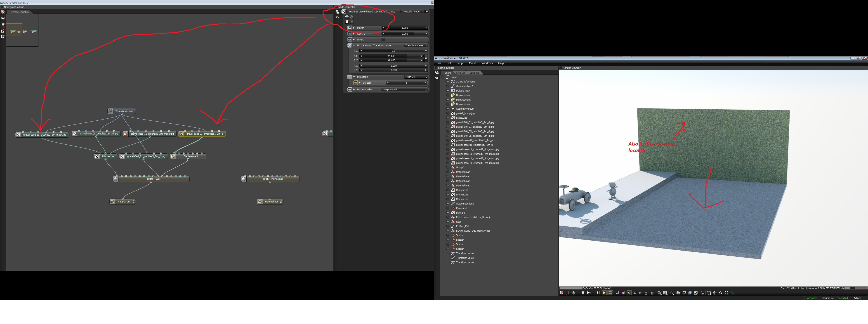
Task: Click the pause render button
Action: tap(598, 293)
